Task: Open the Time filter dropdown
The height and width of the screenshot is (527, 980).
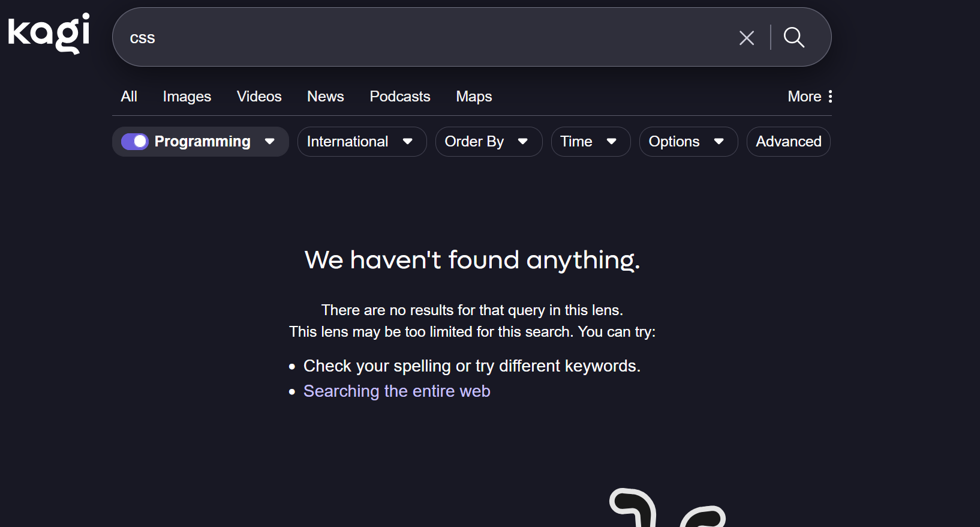Action: pos(590,142)
